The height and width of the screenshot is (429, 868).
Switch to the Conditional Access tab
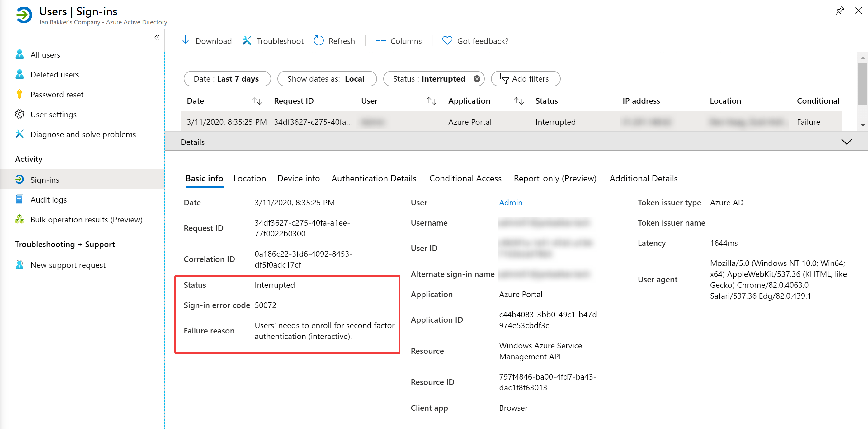click(465, 179)
